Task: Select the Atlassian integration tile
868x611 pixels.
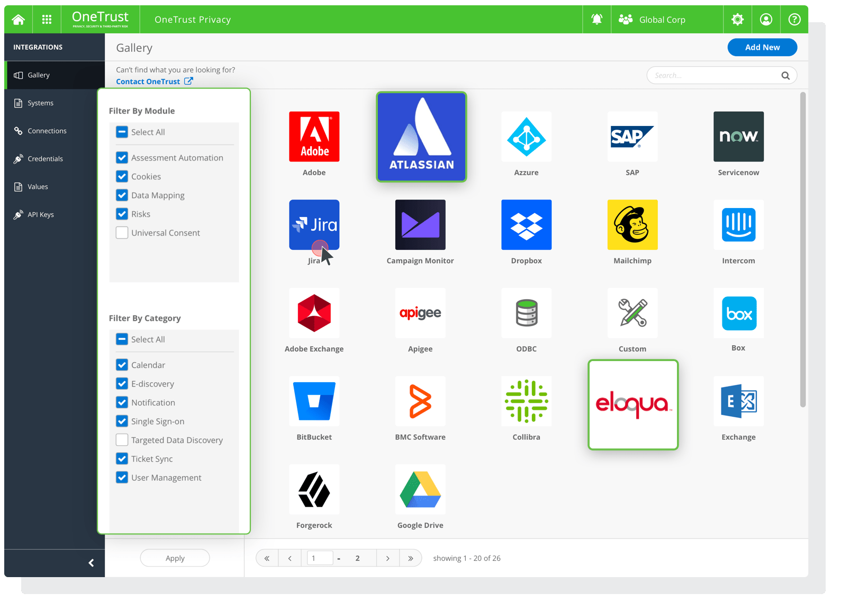Action: pos(421,137)
